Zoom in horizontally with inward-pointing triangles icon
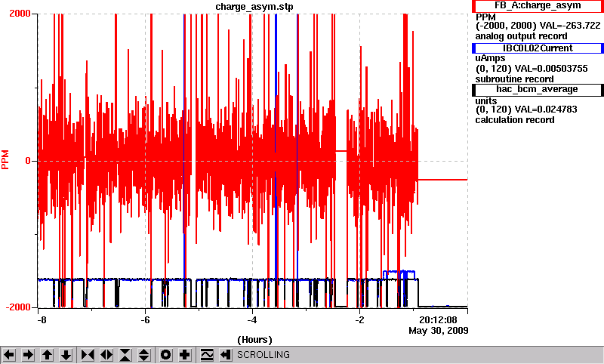Viewport: 604px width, 364px height. tap(88, 355)
